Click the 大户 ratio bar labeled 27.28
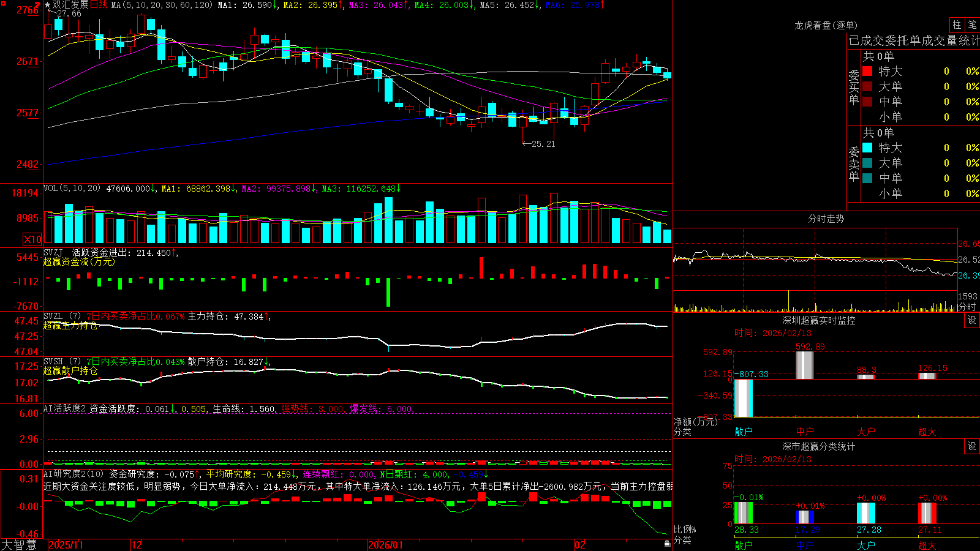 pyautogui.click(x=866, y=513)
